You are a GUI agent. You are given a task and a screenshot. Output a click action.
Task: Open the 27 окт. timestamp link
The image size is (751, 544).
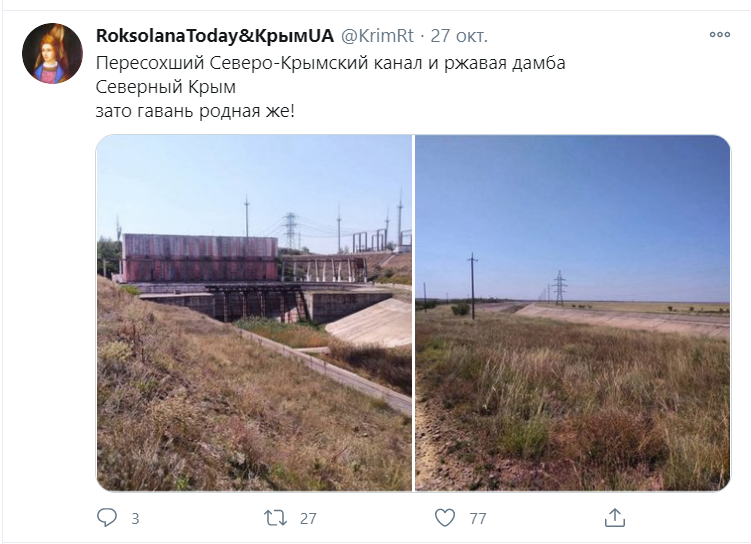coord(459,36)
